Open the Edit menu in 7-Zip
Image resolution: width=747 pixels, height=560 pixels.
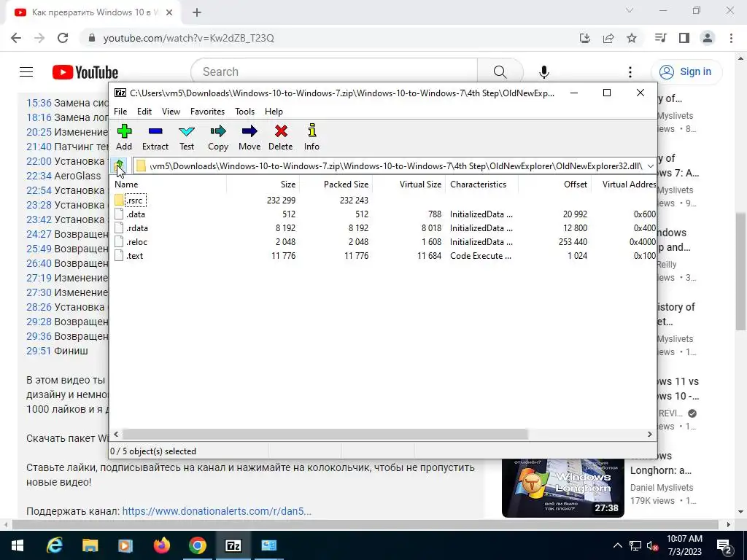click(144, 112)
